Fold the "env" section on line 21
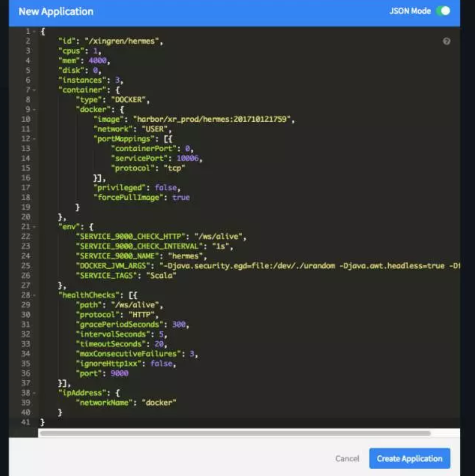475x476 pixels. [x=34, y=227]
